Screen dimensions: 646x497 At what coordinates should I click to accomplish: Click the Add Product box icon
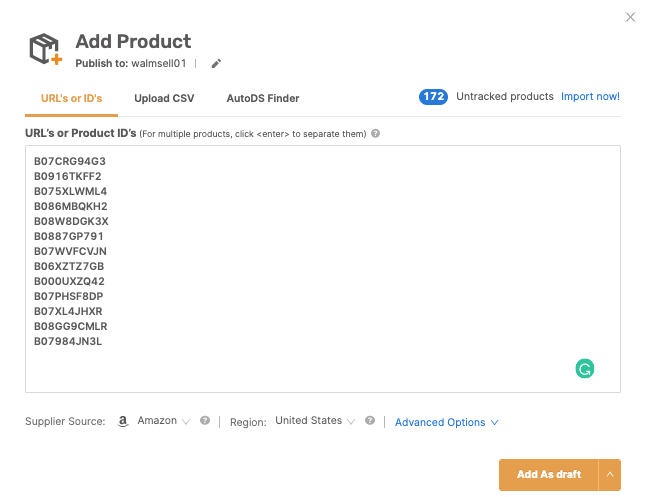[x=45, y=49]
